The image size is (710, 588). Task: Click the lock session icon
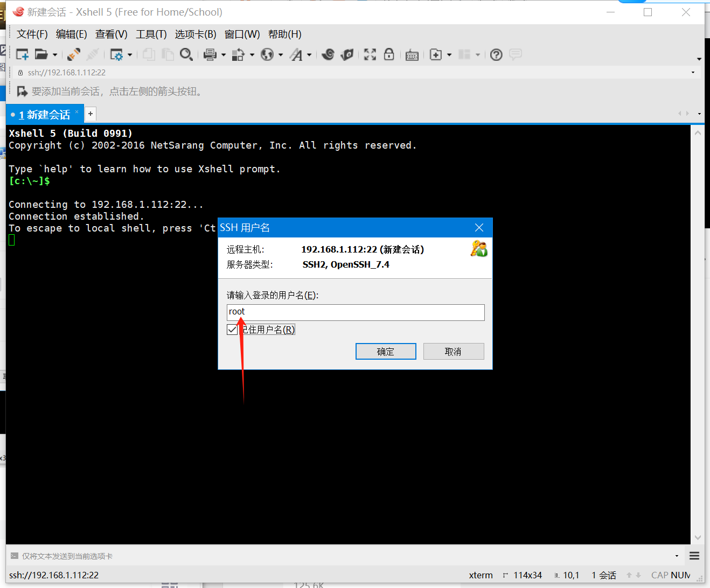pos(389,54)
